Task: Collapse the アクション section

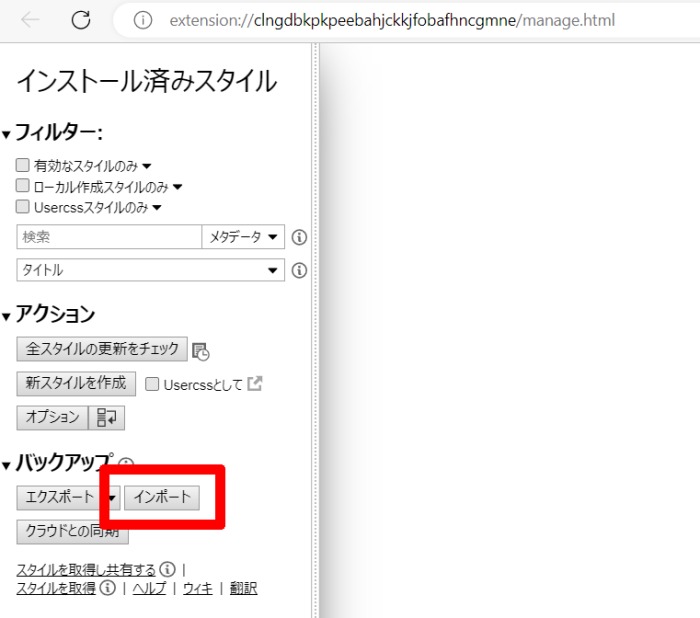Action: [6, 316]
